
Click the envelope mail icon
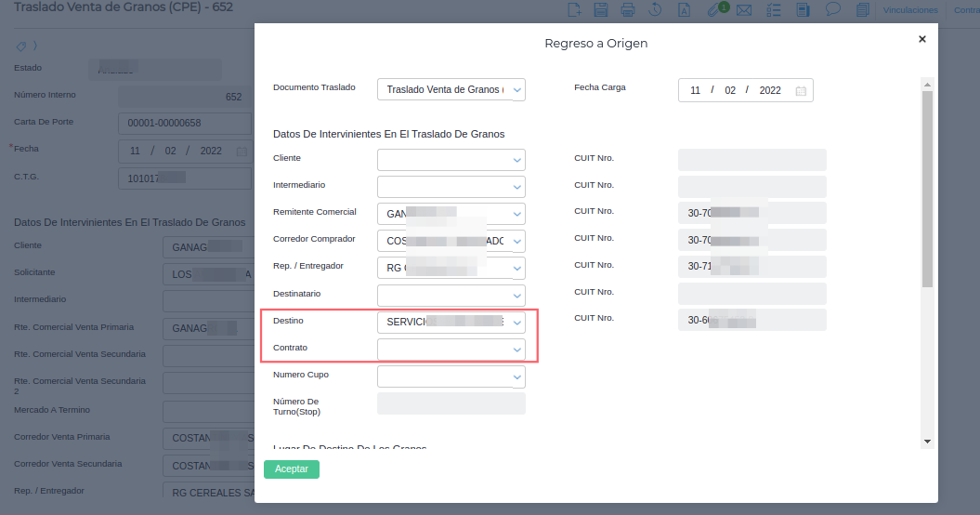coord(743,10)
